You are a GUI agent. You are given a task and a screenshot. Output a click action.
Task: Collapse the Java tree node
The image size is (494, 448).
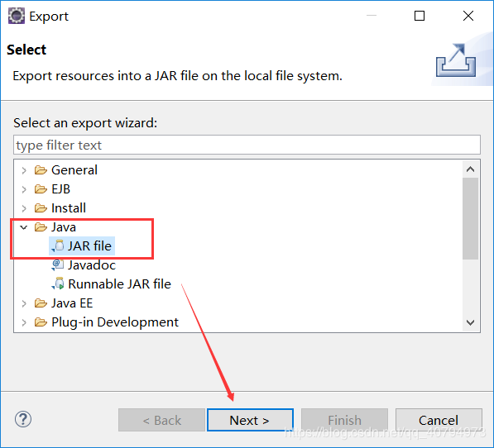pos(24,226)
